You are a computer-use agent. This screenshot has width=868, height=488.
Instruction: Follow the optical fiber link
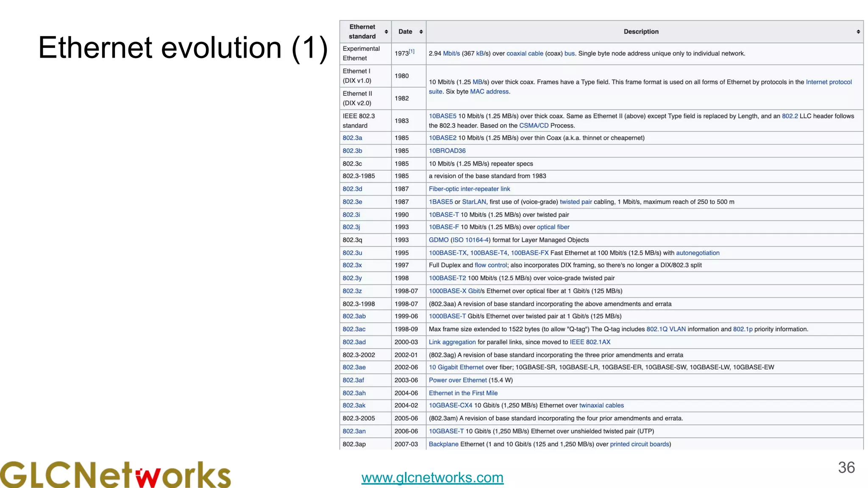(553, 227)
